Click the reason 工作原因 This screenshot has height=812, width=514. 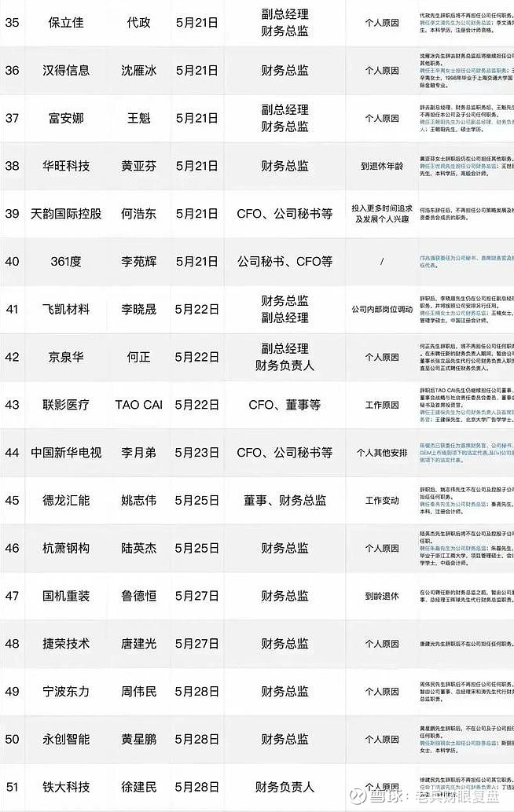click(x=382, y=405)
